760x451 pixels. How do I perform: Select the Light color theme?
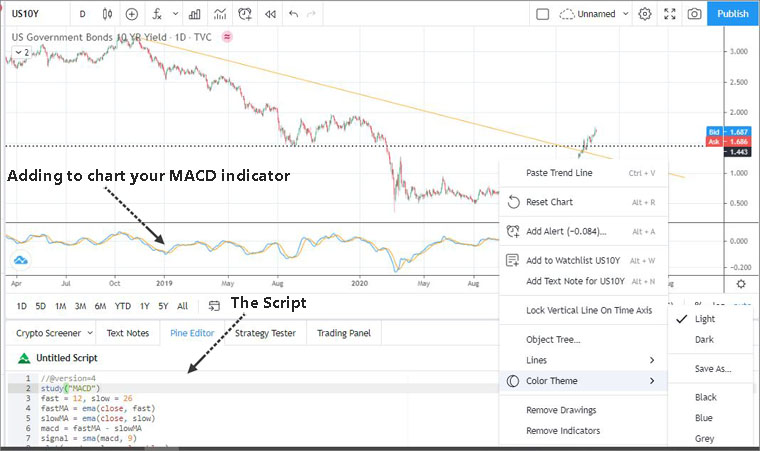(x=711, y=319)
